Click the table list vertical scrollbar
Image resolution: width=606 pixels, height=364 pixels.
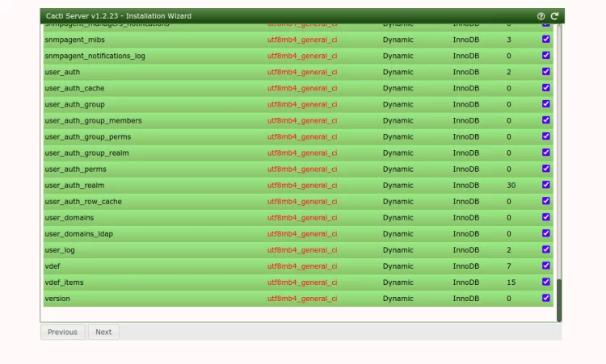[558, 300]
